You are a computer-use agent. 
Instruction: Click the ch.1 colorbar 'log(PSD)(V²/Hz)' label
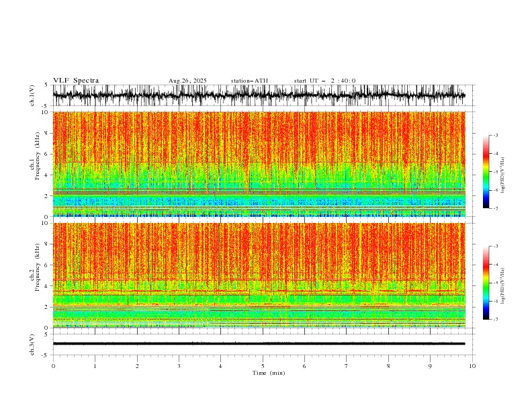502,175
